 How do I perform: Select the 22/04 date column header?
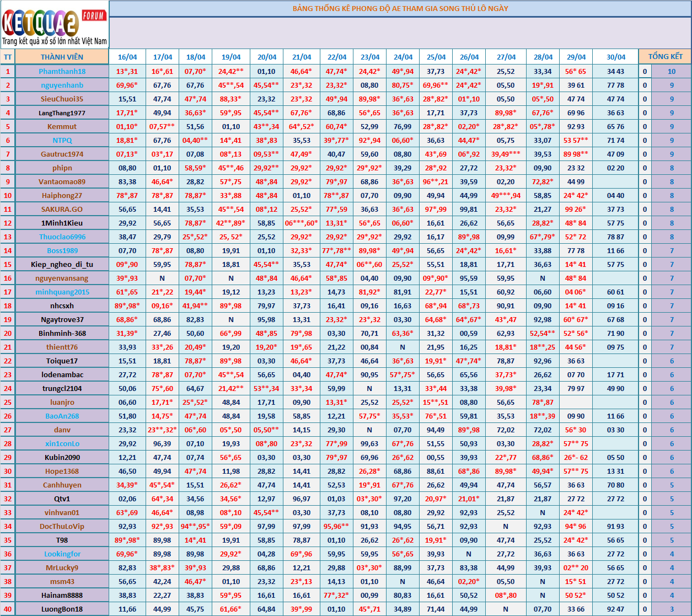tap(337, 57)
